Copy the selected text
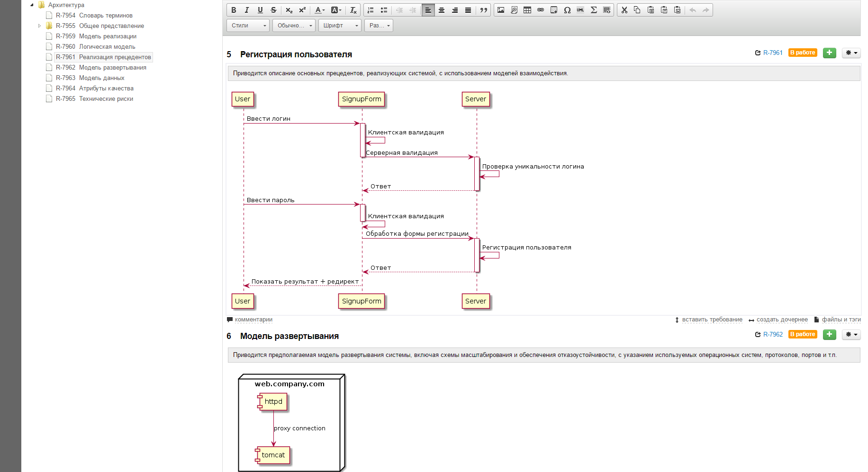This screenshot has height=472, width=868. (638, 10)
